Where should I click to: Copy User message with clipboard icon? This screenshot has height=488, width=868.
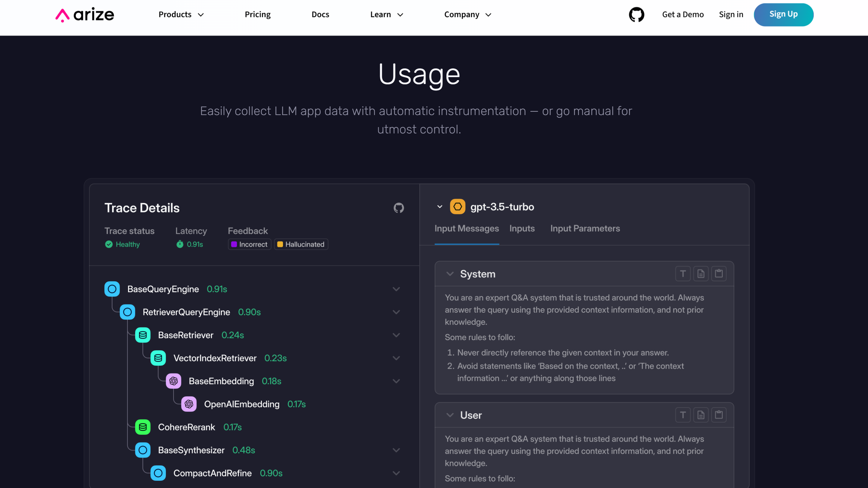pyautogui.click(x=719, y=414)
